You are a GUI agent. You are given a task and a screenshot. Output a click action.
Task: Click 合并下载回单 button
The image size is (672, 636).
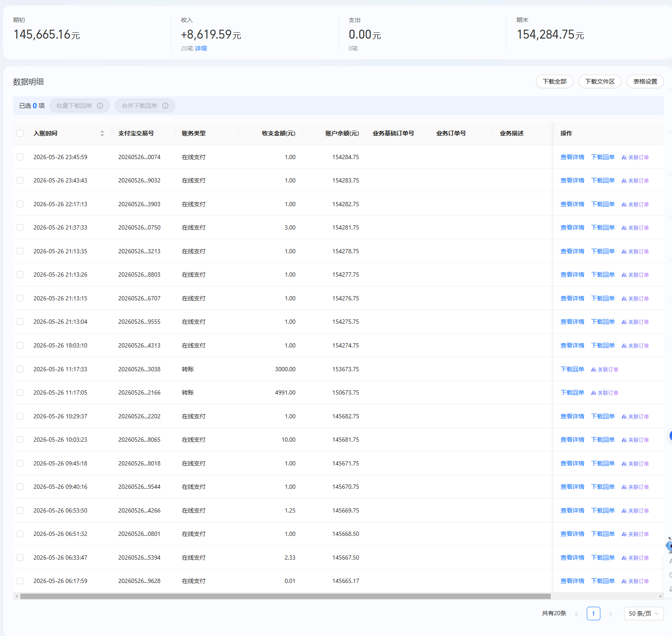click(145, 106)
